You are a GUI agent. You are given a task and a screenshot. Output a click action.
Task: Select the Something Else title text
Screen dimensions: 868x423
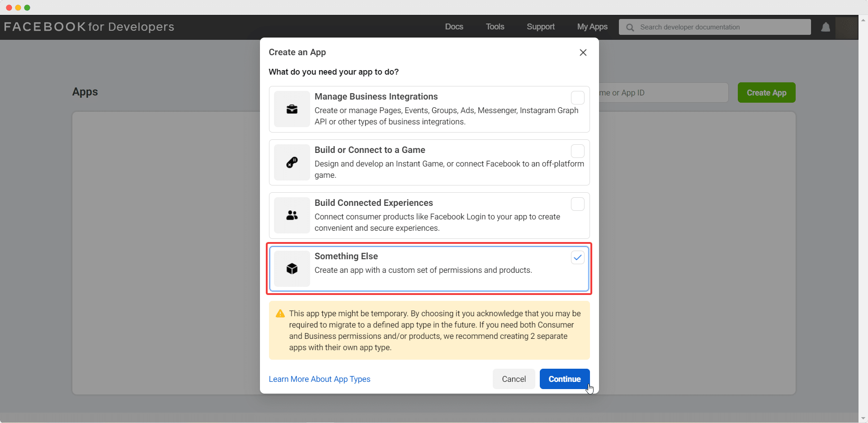(x=346, y=256)
